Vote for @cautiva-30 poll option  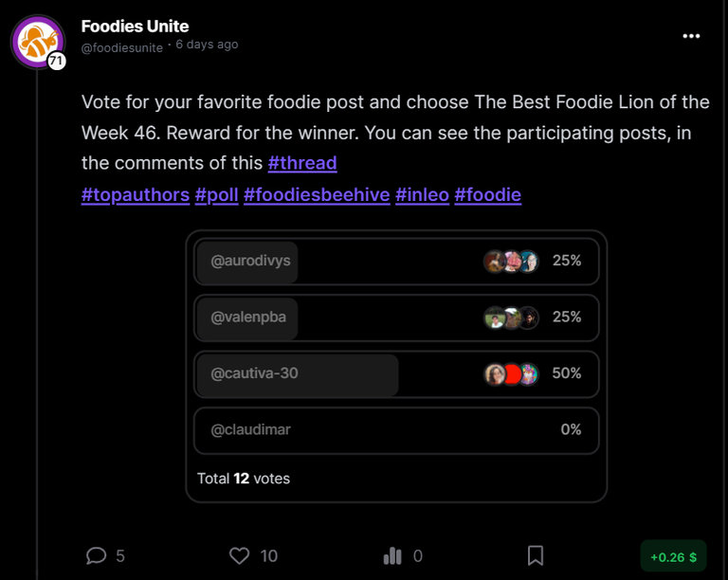[x=396, y=374]
